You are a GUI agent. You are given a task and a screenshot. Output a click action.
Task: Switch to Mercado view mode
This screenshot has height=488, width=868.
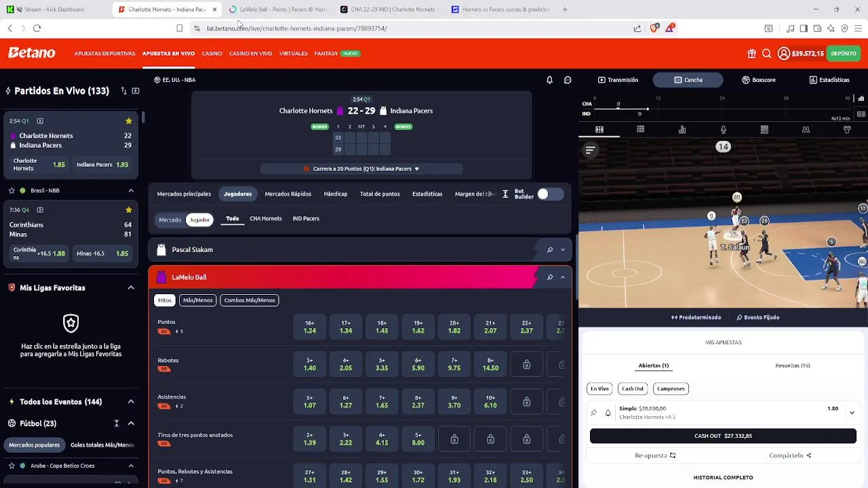pyautogui.click(x=170, y=220)
